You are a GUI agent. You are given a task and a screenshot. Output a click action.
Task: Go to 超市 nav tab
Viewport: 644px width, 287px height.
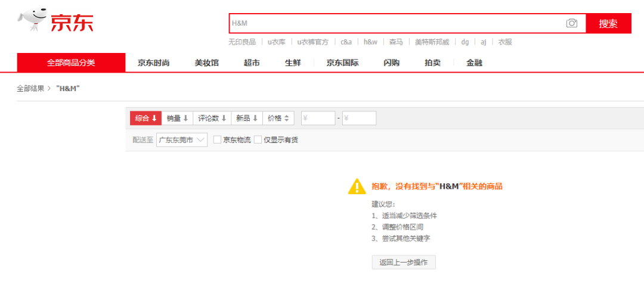[252, 63]
